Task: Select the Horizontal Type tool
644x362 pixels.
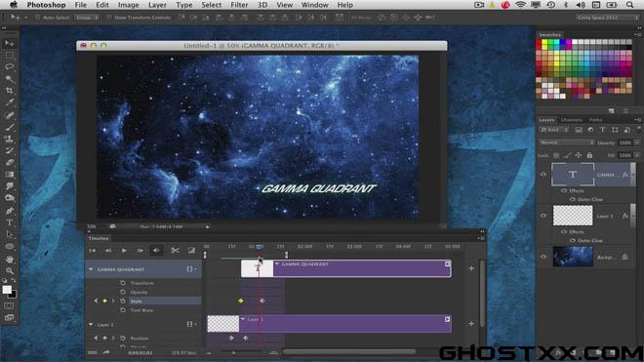Action: (10, 222)
